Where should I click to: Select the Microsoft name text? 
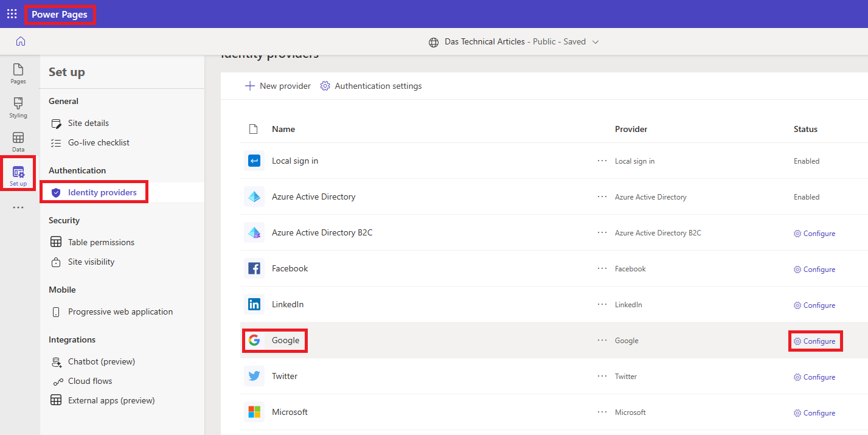(290, 412)
